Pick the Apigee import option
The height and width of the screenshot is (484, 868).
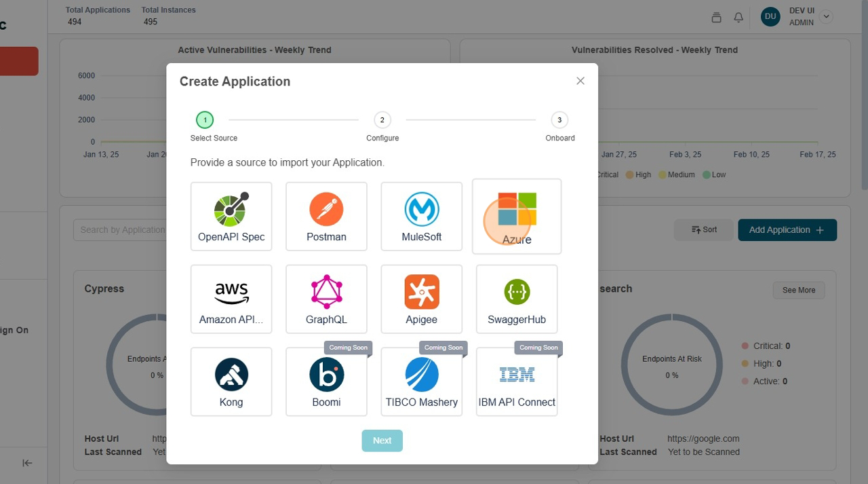pyautogui.click(x=421, y=299)
